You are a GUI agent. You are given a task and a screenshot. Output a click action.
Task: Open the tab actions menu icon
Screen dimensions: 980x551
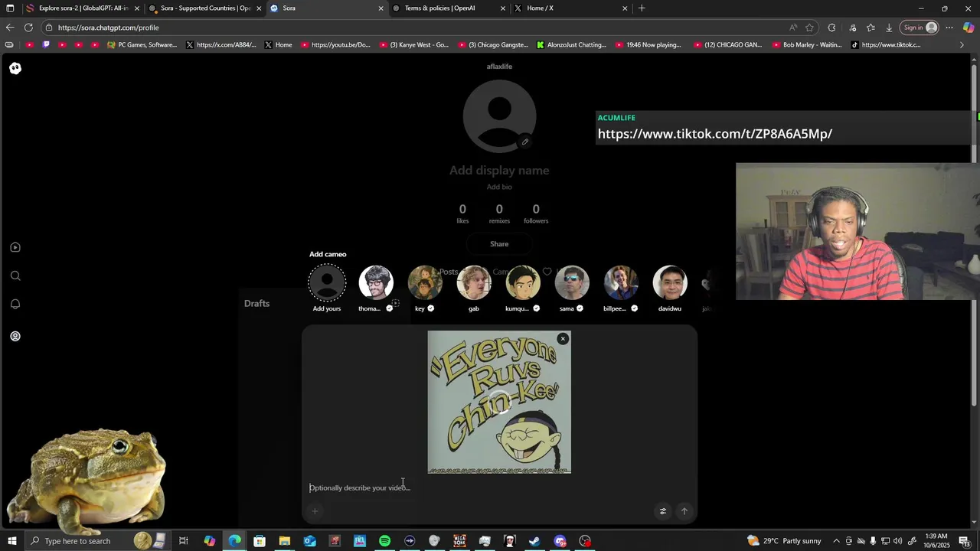(x=10, y=8)
